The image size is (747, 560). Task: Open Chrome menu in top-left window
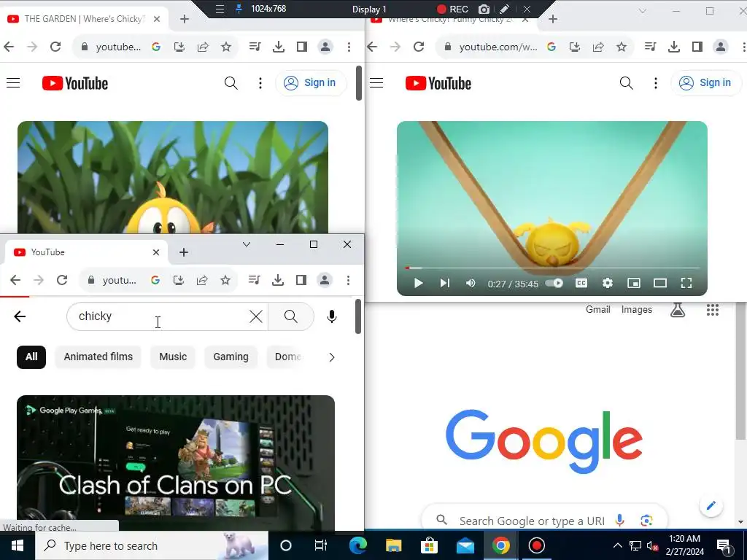tap(349, 47)
